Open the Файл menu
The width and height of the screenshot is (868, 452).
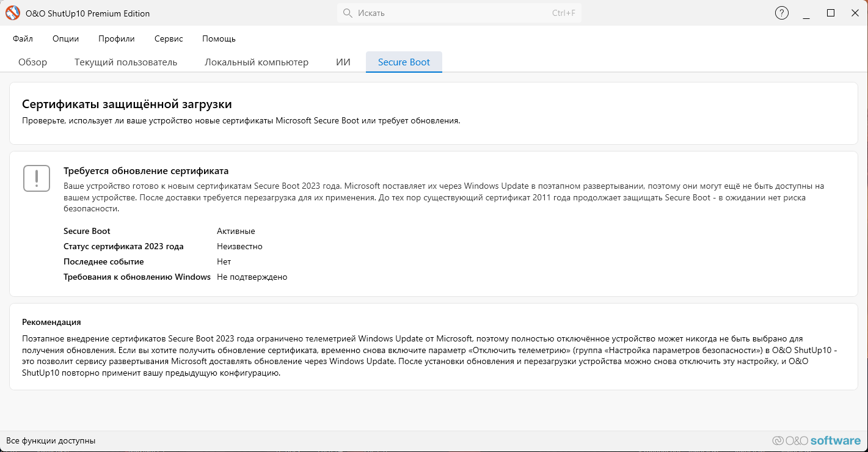tap(23, 38)
